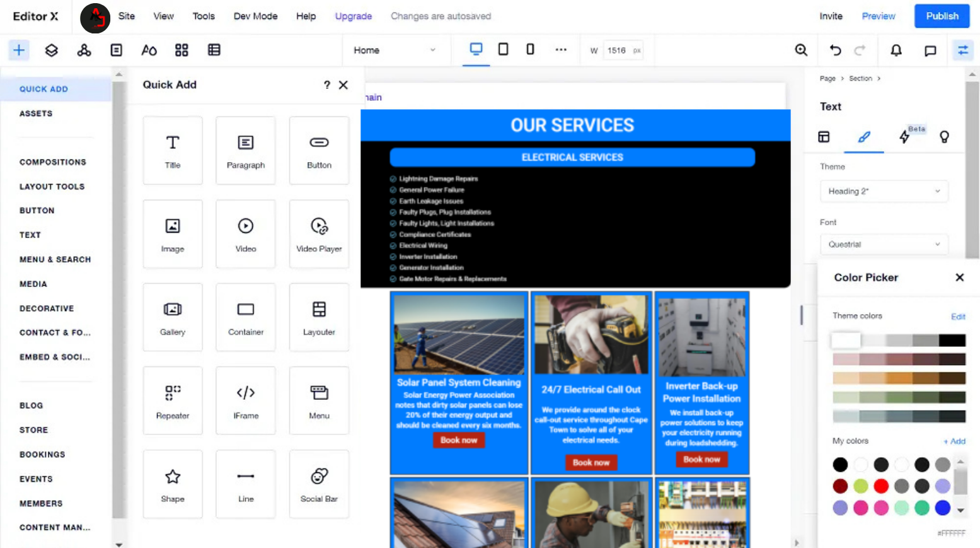Open the Layers panel icon
Viewport: 980px width, 548px height.
[52, 50]
